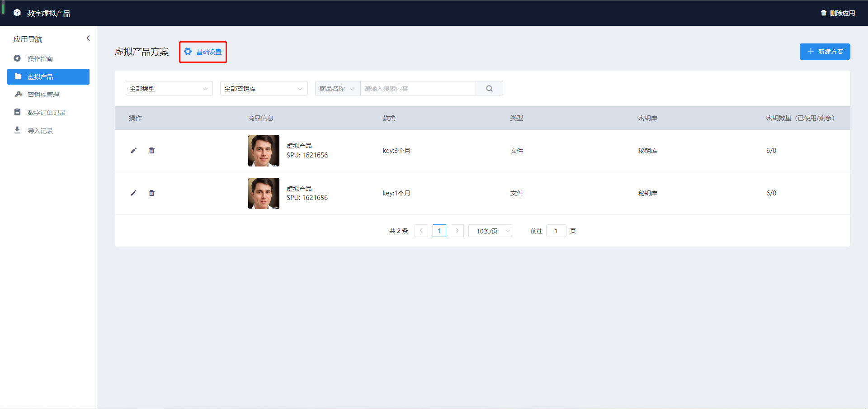
Task: Click the product thumbnail in key:1个月 row
Action: tap(264, 193)
